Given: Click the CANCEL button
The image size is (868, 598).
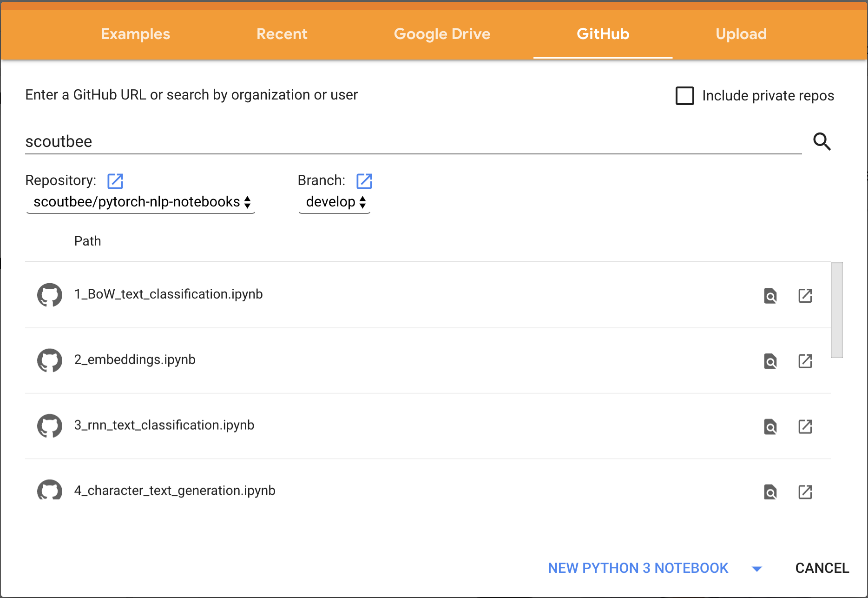Looking at the screenshot, I should (822, 568).
